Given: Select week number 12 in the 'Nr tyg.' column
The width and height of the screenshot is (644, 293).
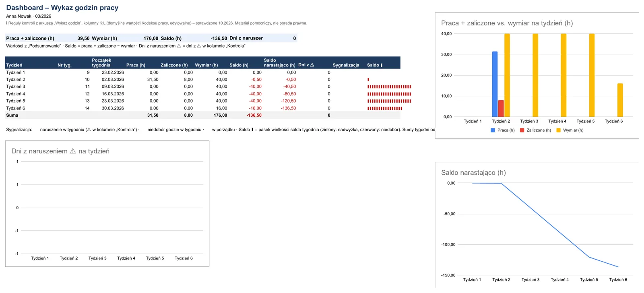Looking at the screenshot, I should [x=87, y=94].
